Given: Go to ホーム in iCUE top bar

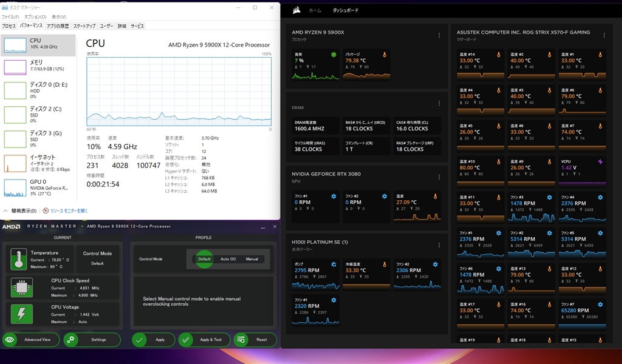Looking at the screenshot, I should pyautogui.click(x=315, y=11).
